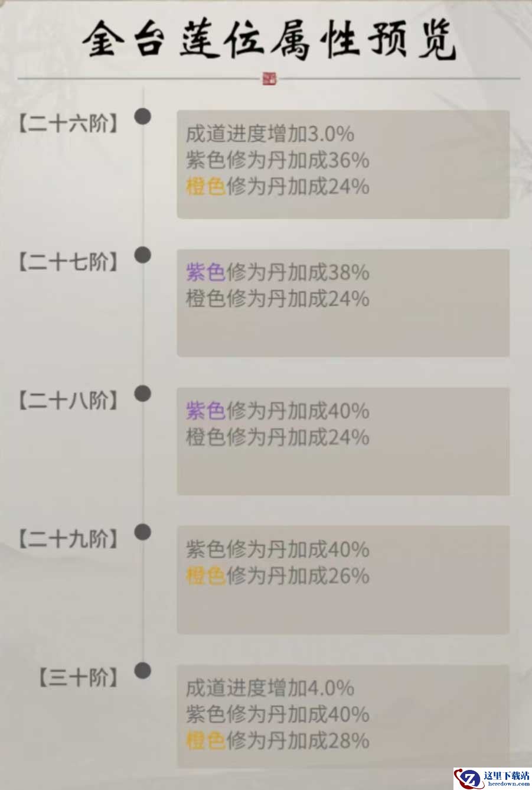Click the purple 紫色 text showing 加成38%
The height and width of the screenshot is (790, 532).
205,272
